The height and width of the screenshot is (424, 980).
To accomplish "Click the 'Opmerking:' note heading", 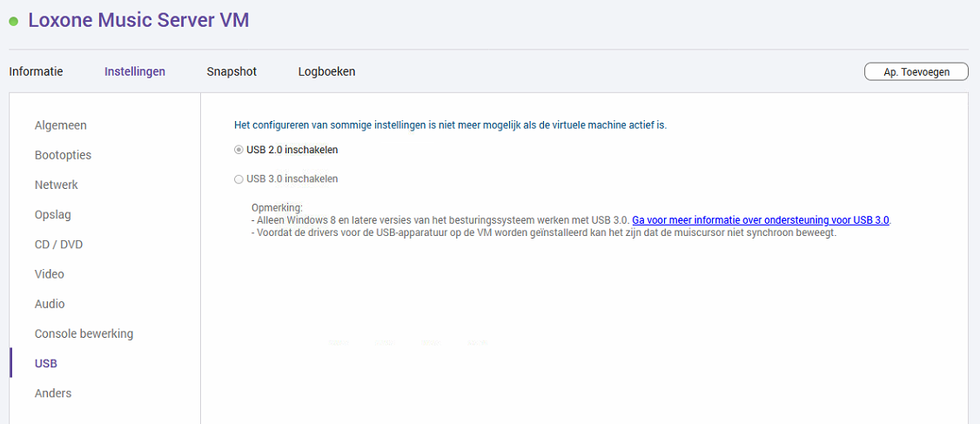I will (277, 207).
